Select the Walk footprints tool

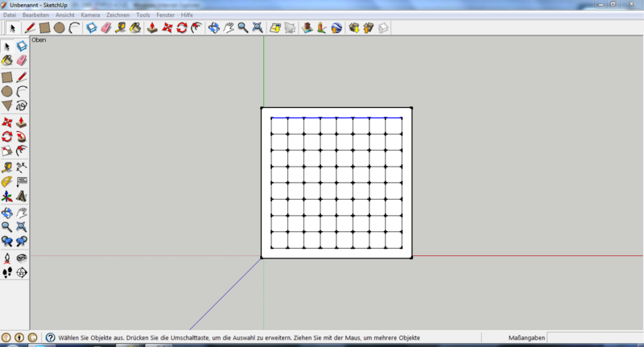(x=7, y=273)
